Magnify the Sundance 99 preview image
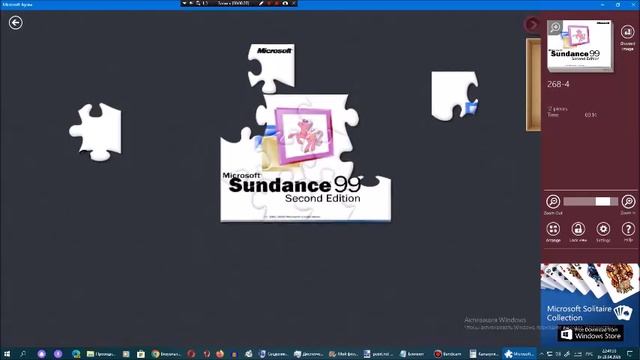The height and width of the screenshot is (360, 640). point(555,27)
